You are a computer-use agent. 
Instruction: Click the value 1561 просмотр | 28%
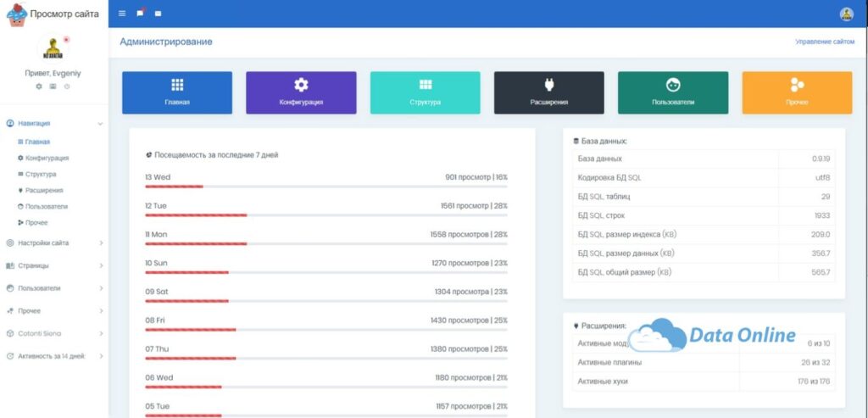click(474, 206)
